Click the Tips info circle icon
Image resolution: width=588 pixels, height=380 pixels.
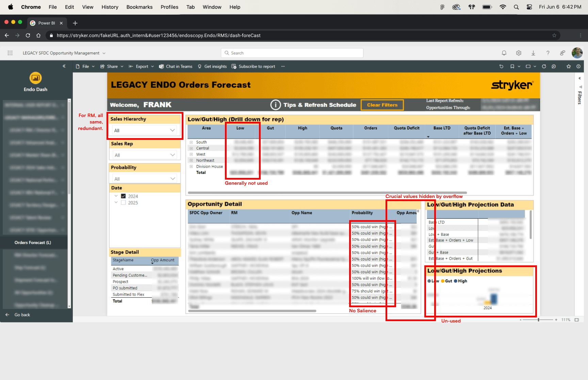(276, 105)
